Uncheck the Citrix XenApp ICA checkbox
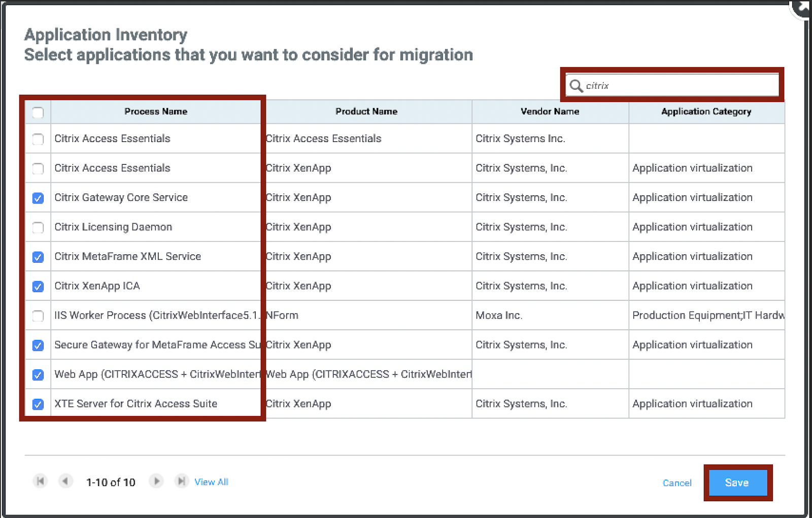This screenshot has width=812, height=518. click(x=38, y=286)
